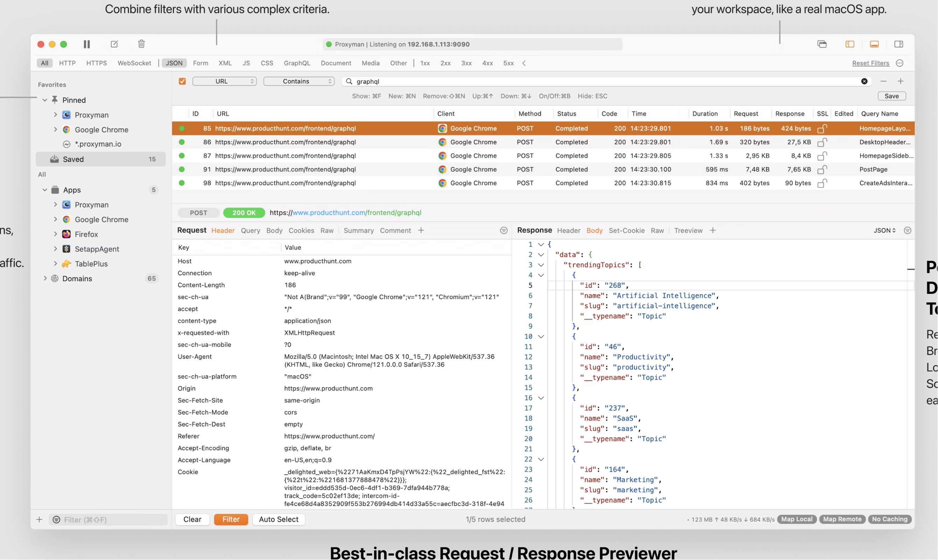Toggle the 2xx status filter
The height and width of the screenshot is (560, 938).
(446, 63)
